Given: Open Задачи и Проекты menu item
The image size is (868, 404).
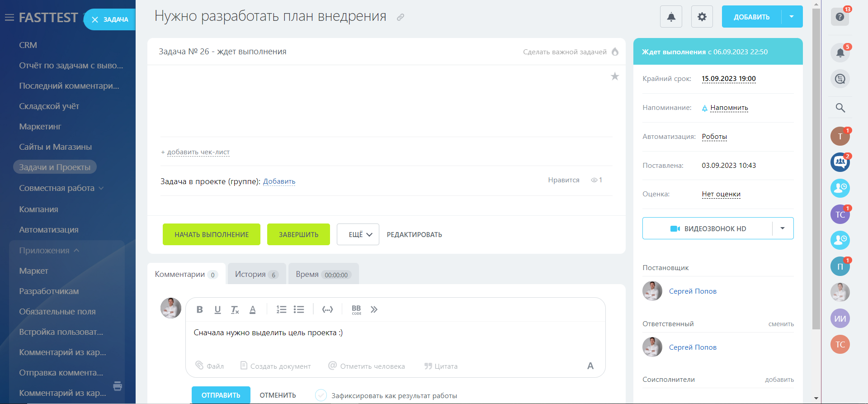Looking at the screenshot, I should pyautogui.click(x=55, y=167).
